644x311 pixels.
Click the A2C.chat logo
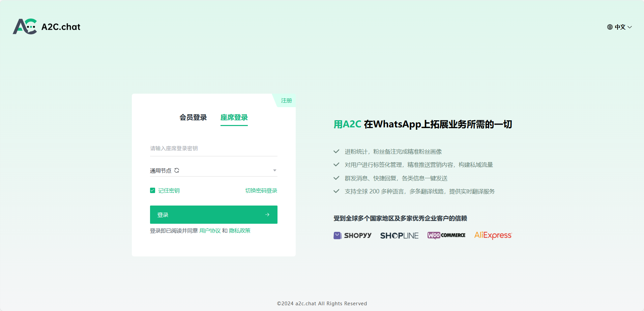(x=47, y=27)
